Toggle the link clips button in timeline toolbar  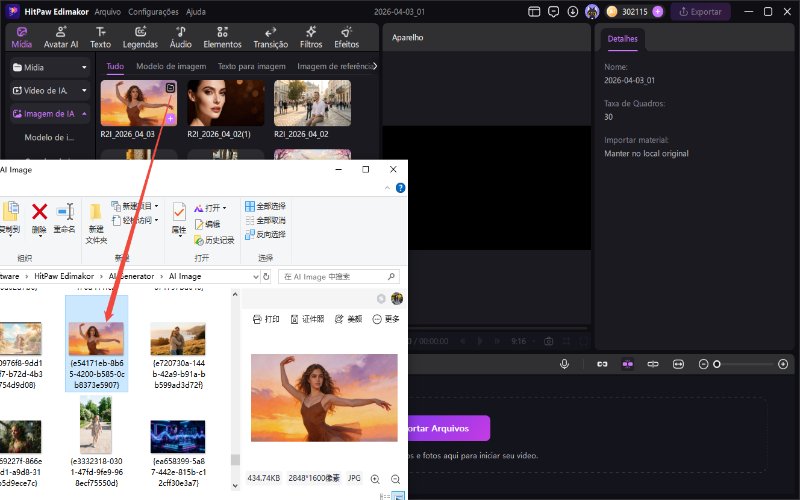[603, 364]
